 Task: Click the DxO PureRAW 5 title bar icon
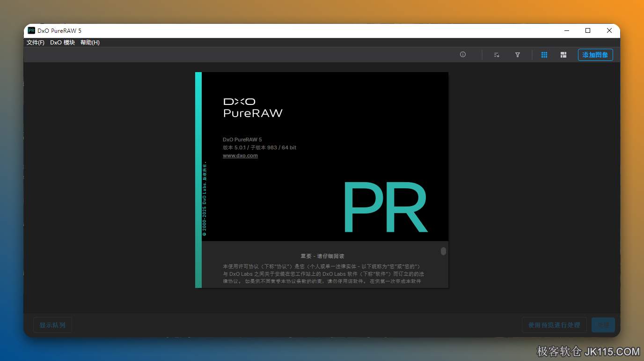pos(31,30)
